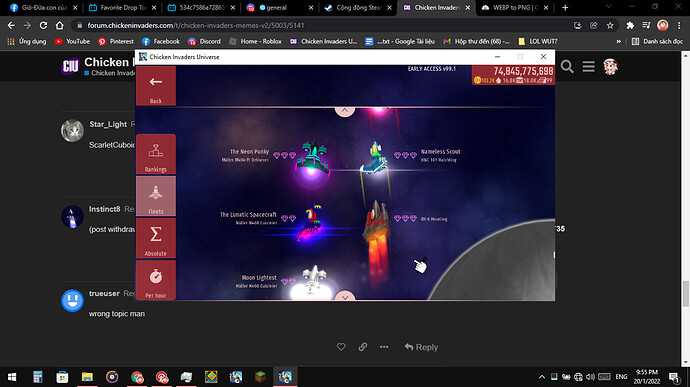Open volume control in system tray
The image size is (690, 387).
591,377
